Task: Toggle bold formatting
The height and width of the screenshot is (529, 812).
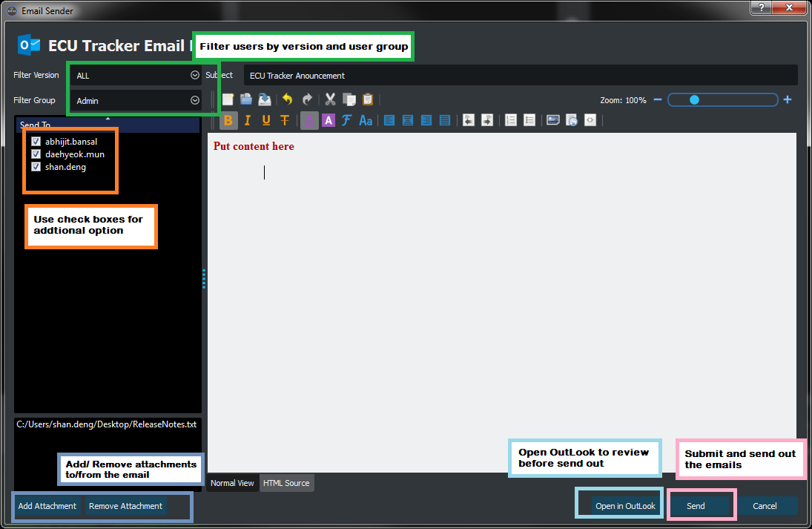Action: [228, 120]
